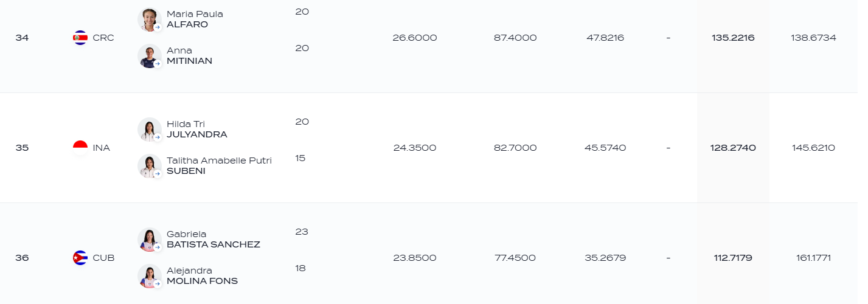Click the Cuba flag icon
Screen dimensions: 868x304
click(80, 258)
